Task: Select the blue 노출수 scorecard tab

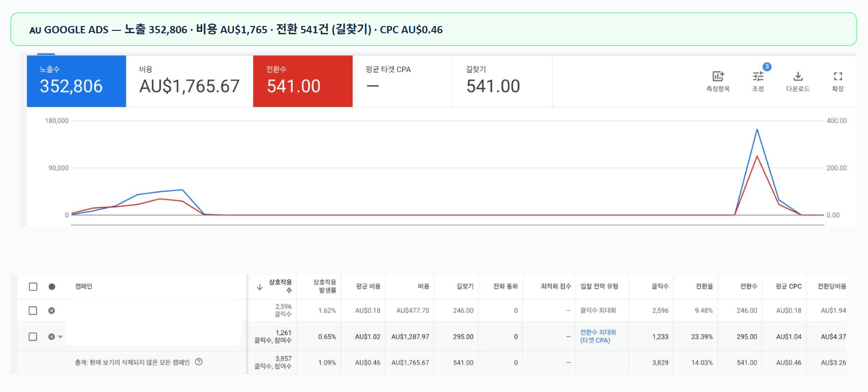Action: [76, 81]
